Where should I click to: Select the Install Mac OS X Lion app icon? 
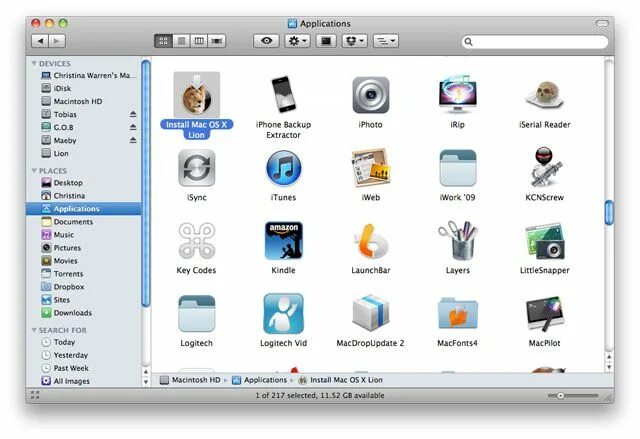pos(197,95)
